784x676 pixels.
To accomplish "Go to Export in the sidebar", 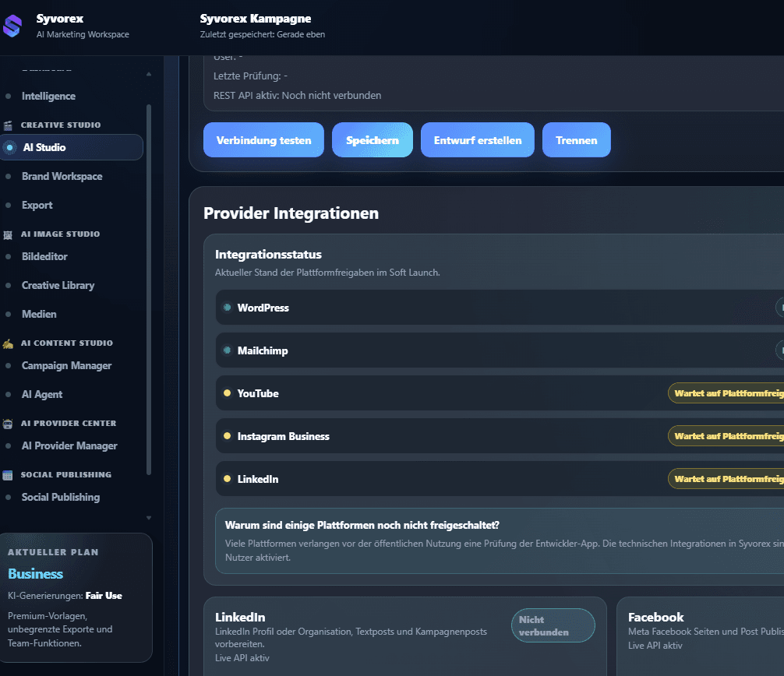I will 37,206.
